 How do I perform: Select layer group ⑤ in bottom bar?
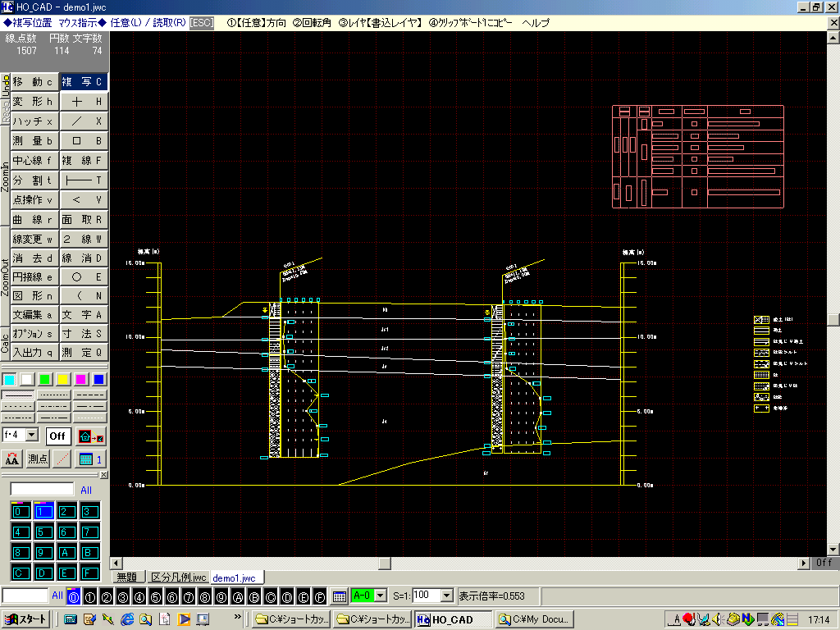[x=156, y=597]
